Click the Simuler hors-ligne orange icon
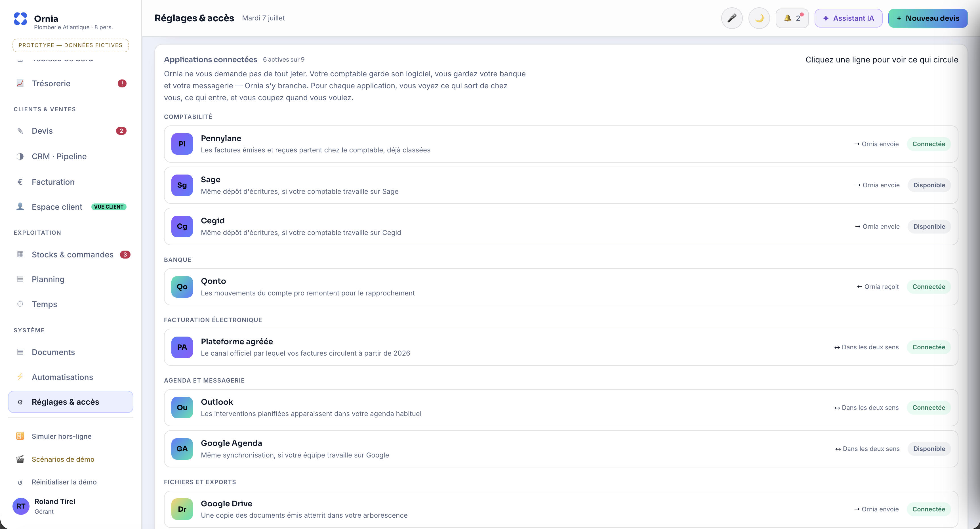The image size is (980, 529). 20,436
